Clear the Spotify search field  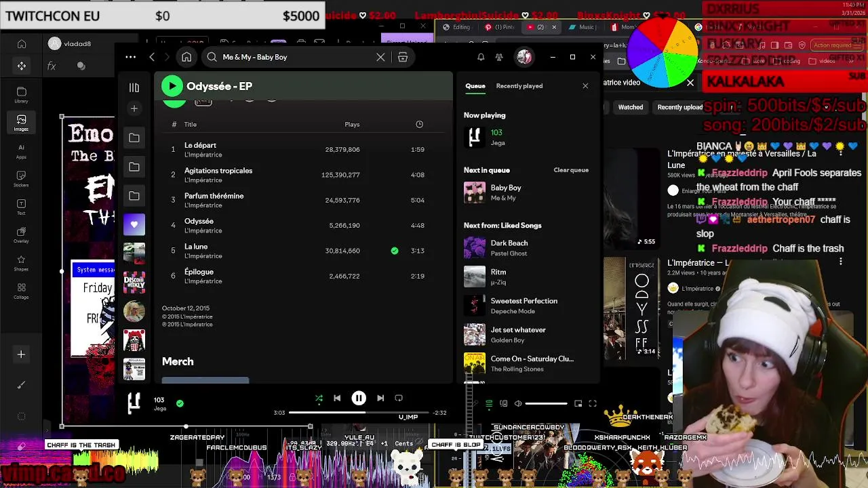point(380,57)
